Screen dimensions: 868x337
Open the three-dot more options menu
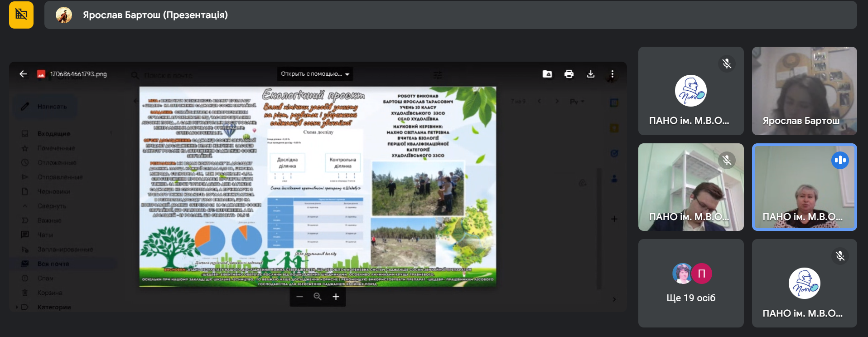612,74
